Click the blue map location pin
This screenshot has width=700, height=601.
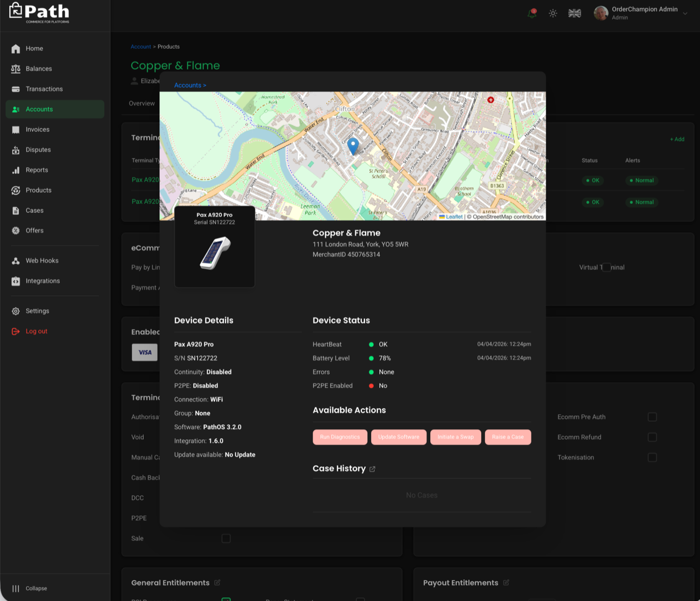click(353, 146)
